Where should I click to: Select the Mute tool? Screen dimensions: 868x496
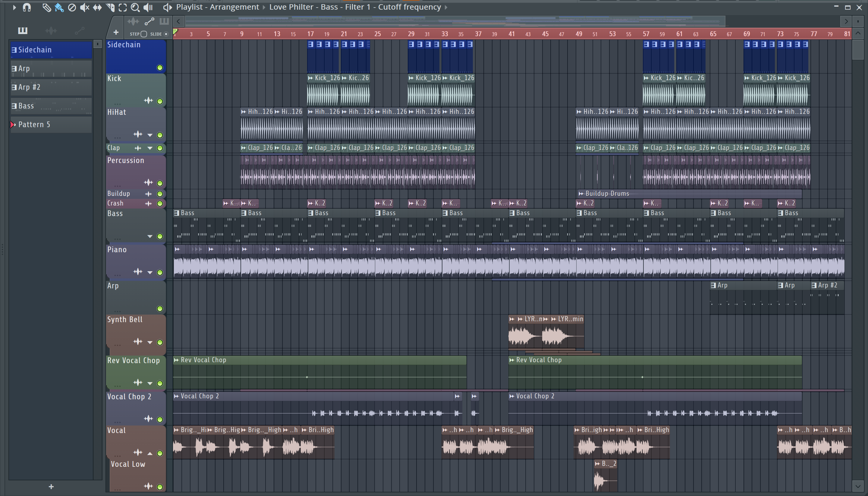coord(84,7)
